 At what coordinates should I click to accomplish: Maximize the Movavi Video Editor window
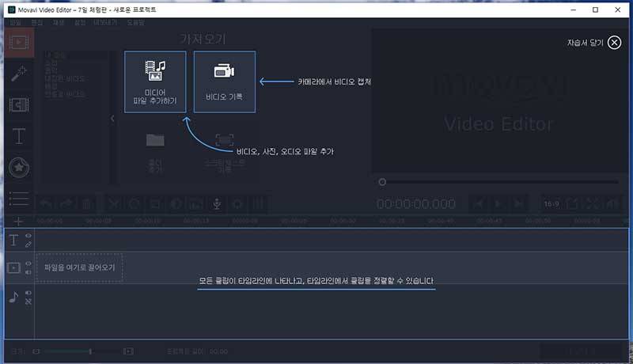coord(595,9)
